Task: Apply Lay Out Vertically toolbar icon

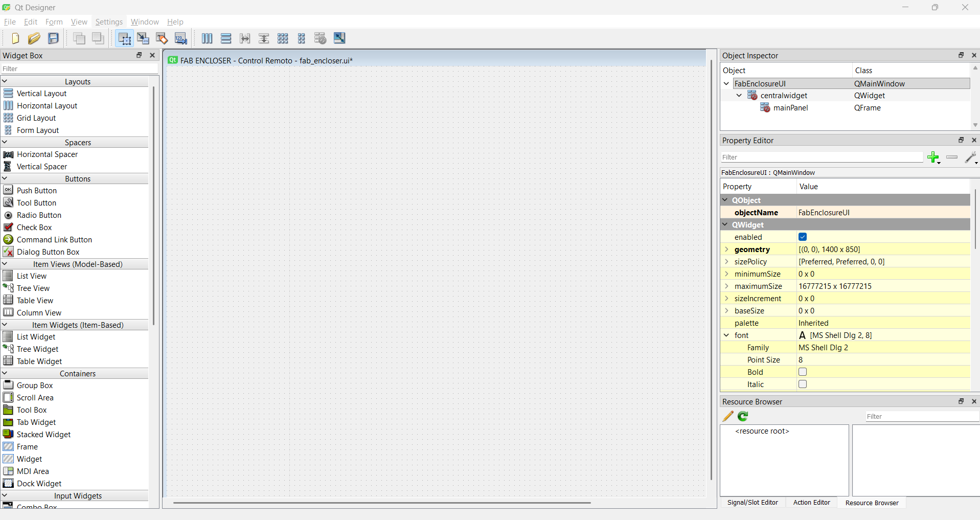Action: 226,38
